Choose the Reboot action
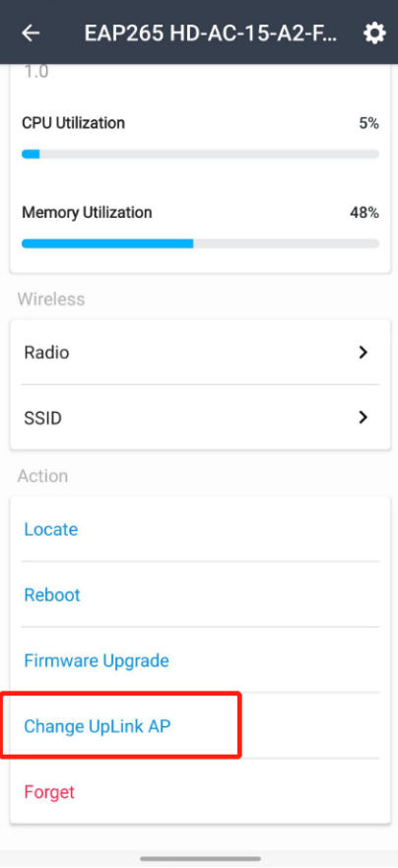 coord(200,594)
